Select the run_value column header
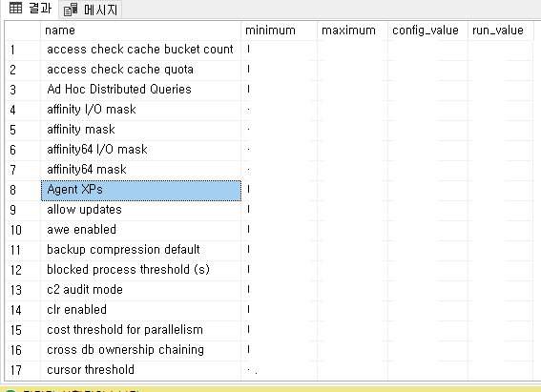This screenshot has height=392, width=541. tap(501, 31)
